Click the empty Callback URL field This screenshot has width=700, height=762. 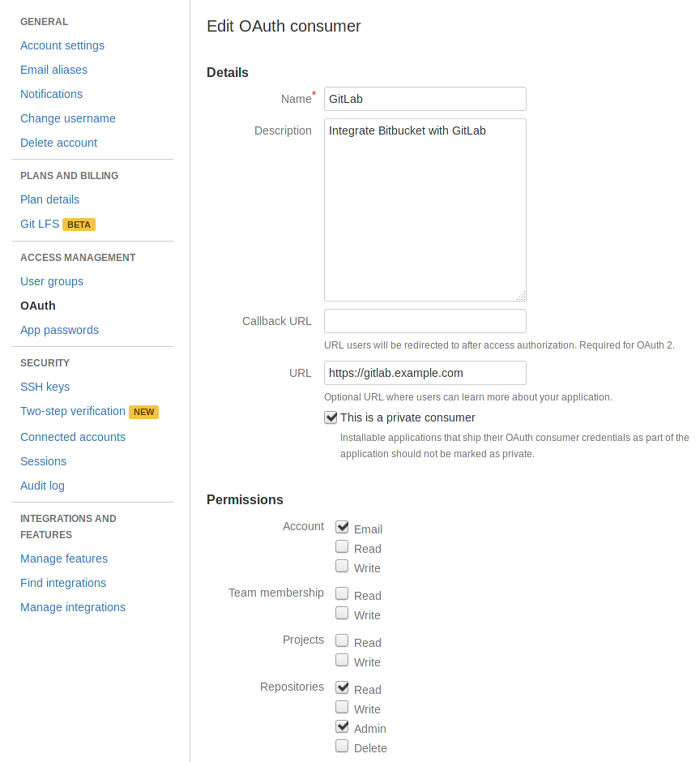pos(425,321)
